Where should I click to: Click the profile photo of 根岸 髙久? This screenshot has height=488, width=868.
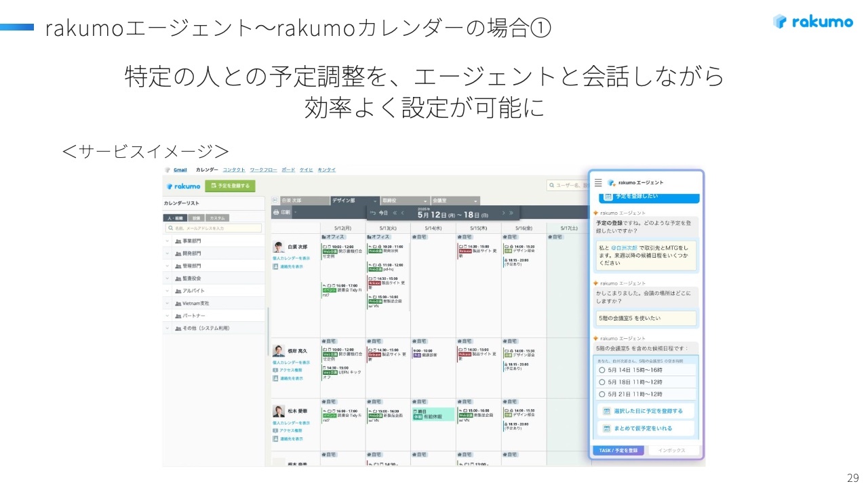(x=279, y=351)
